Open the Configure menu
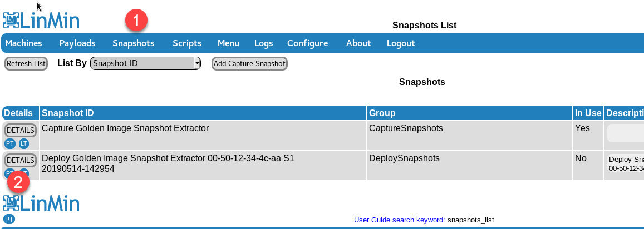Image resolution: width=644 pixels, height=229 pixels. [307, 43]
